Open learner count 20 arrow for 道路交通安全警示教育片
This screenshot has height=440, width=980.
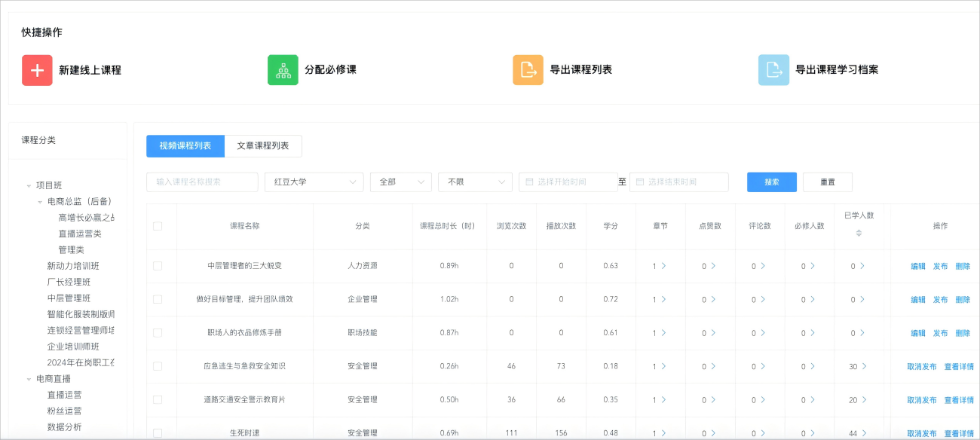[x=864, y=399]
